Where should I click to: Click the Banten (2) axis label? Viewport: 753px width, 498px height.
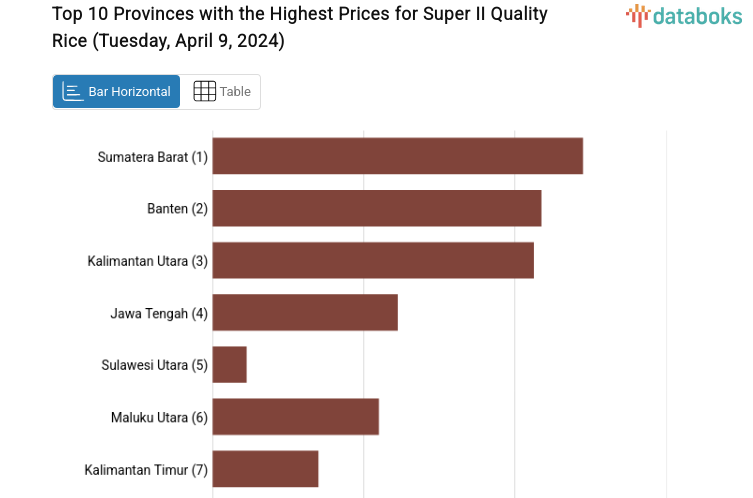pos(177,209)
